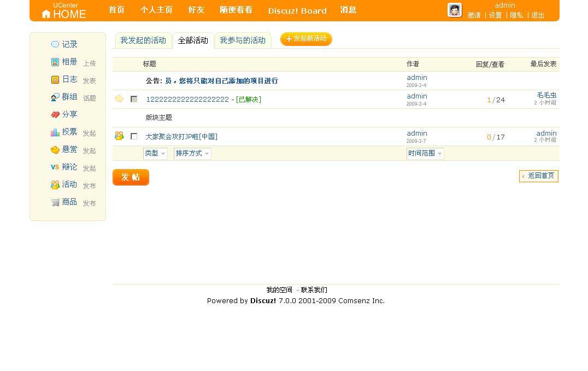Tick the checkbox for 大家聚会攻打JP啦 thread
Image resolution: width=588 pixels, height=371 pixels.
(134, 136)
